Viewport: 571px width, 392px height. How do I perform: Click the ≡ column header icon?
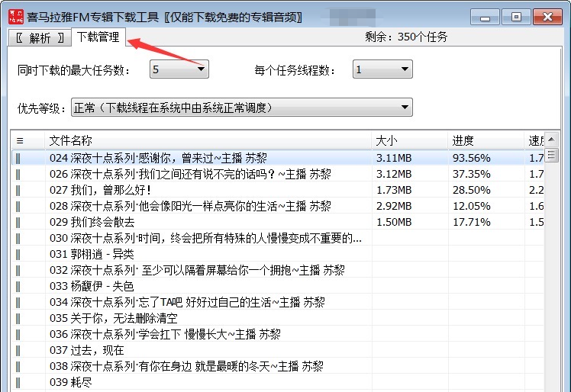(20, 140)
